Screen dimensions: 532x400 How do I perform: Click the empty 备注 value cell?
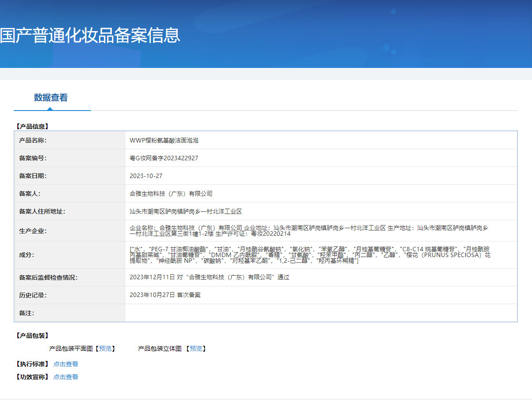321,313
